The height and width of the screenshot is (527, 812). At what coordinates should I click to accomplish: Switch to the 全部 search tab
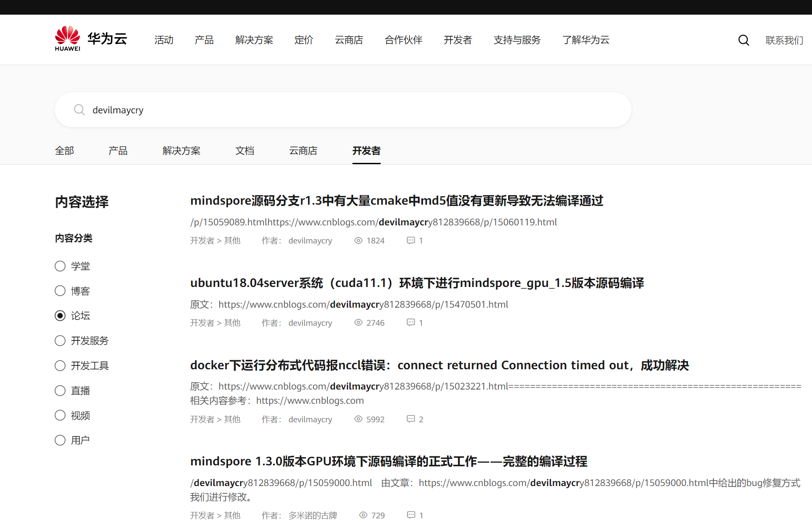[65, 151]
